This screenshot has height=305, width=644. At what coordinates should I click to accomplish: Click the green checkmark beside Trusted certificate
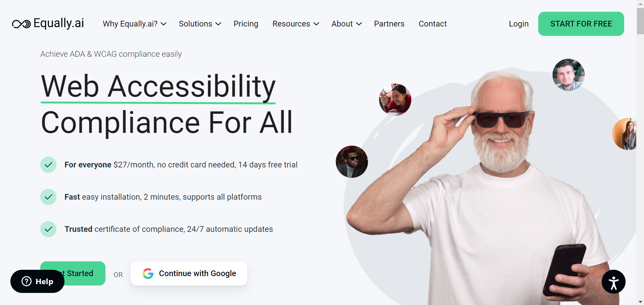point(48,229)
